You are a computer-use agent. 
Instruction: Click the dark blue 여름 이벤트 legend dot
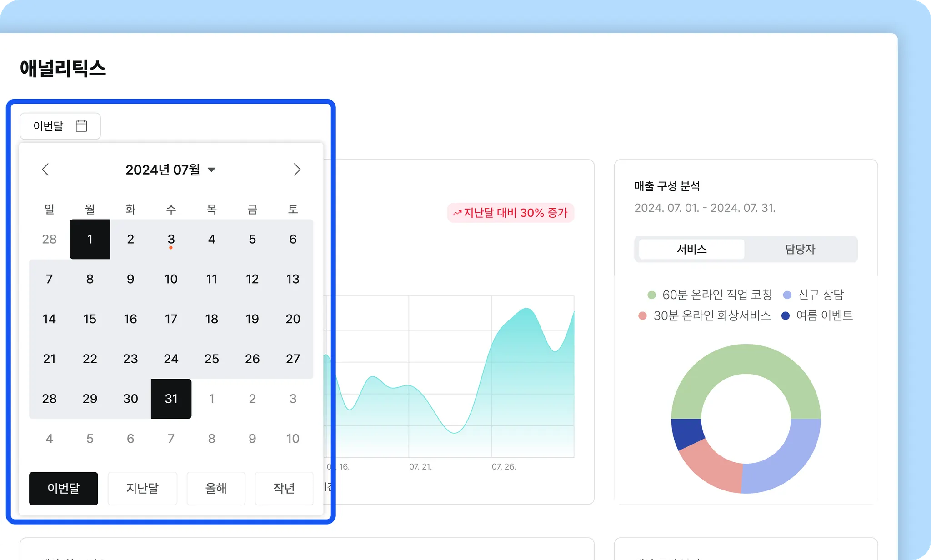click(x=786, y=315)
